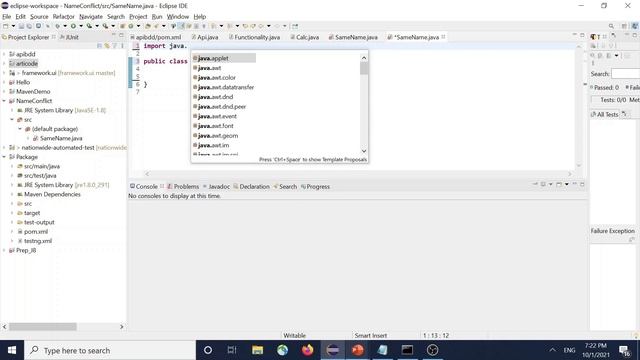The image size is (640, 360).
Task: Select the Java perspective icon
Action: pyautogui.click(x=635, y=26)
